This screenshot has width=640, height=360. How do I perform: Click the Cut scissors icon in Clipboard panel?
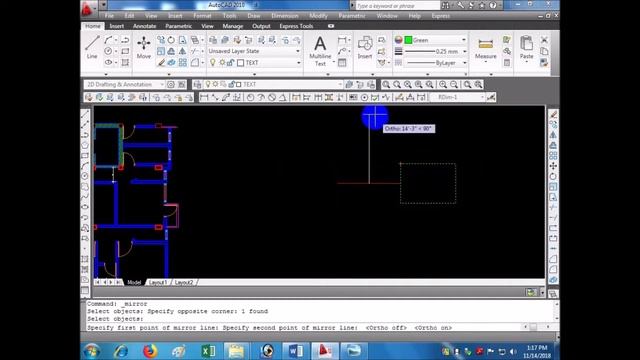coord(544,40)
